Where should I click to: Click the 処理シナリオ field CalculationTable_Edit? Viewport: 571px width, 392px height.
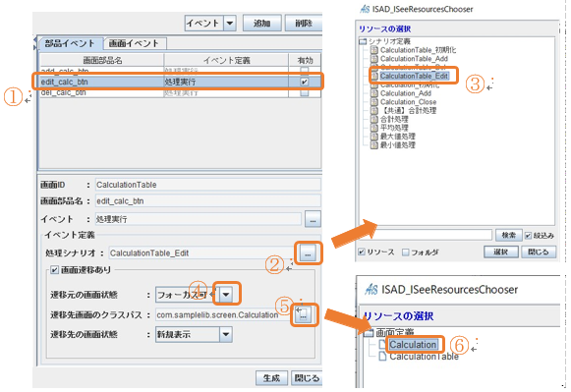pos(202,252)
